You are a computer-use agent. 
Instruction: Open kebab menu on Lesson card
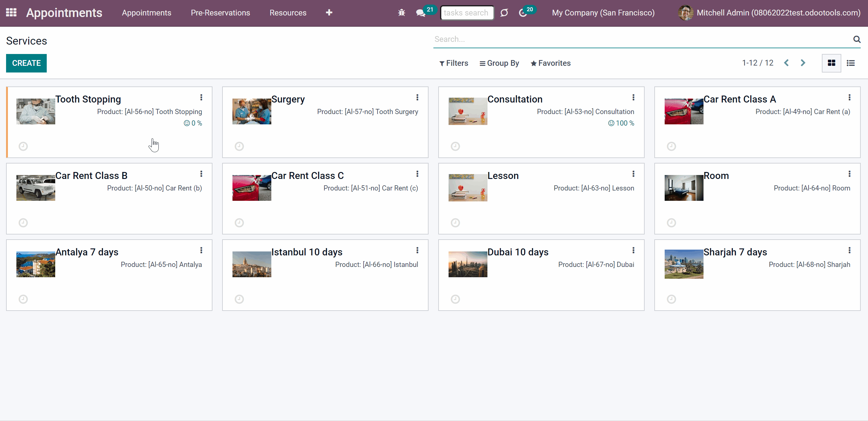coord(633,174)
